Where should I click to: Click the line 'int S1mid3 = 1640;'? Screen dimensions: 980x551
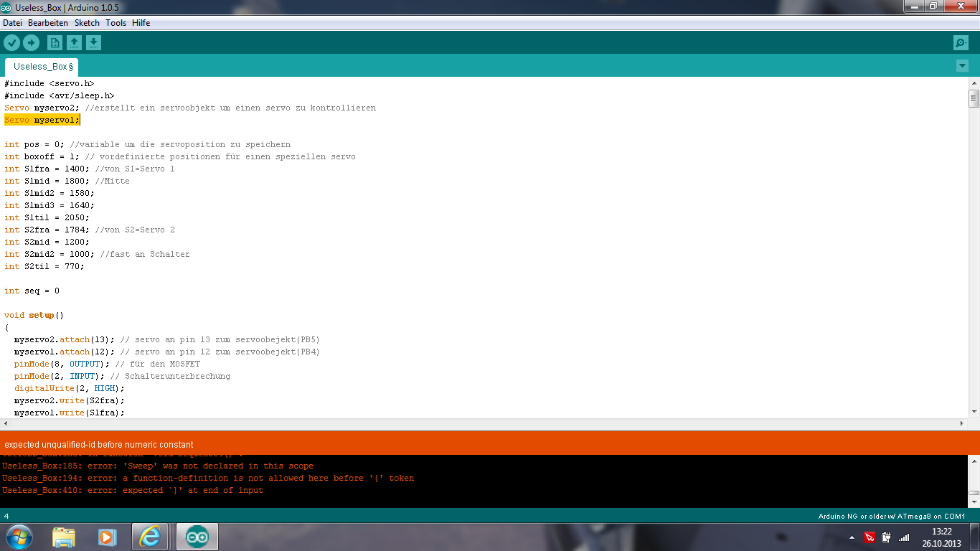coord(49,205)
